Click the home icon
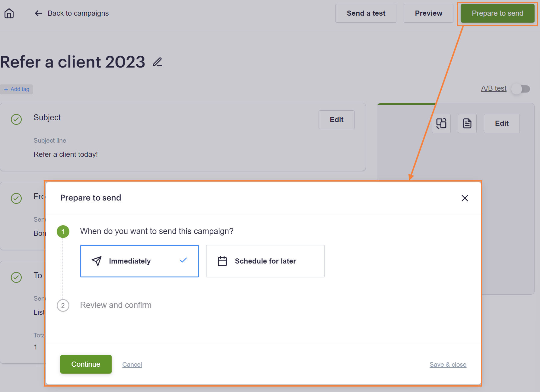 [9, 13]
